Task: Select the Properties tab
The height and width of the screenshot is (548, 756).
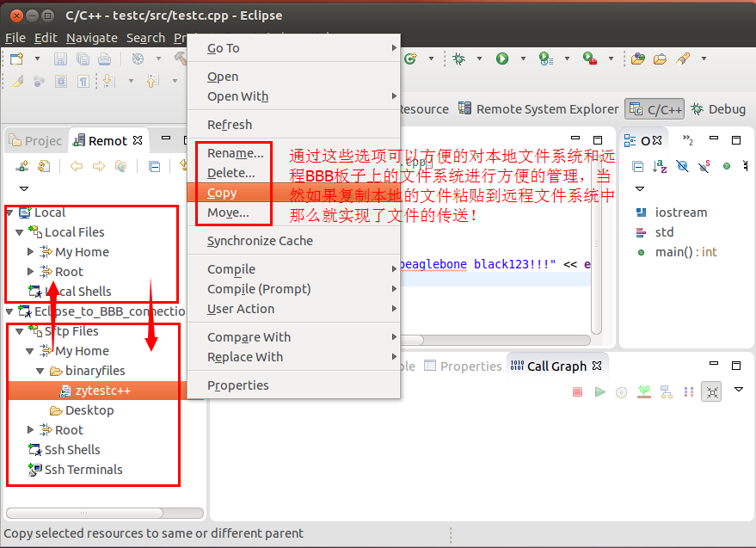Action: 463,366
